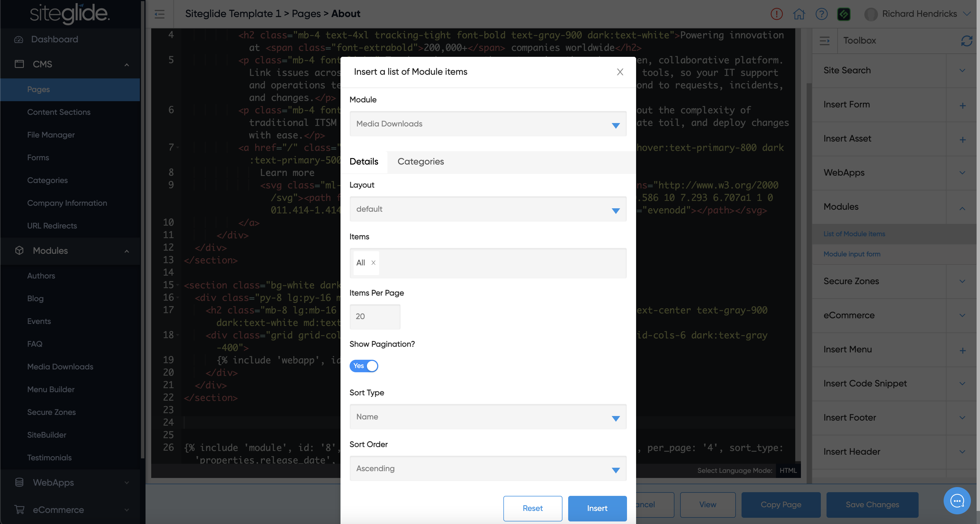Image resolution: width=980 pixels, height=524 pixels.
Task: Refresh the Toolbox panel
Action: coord(966,41)
